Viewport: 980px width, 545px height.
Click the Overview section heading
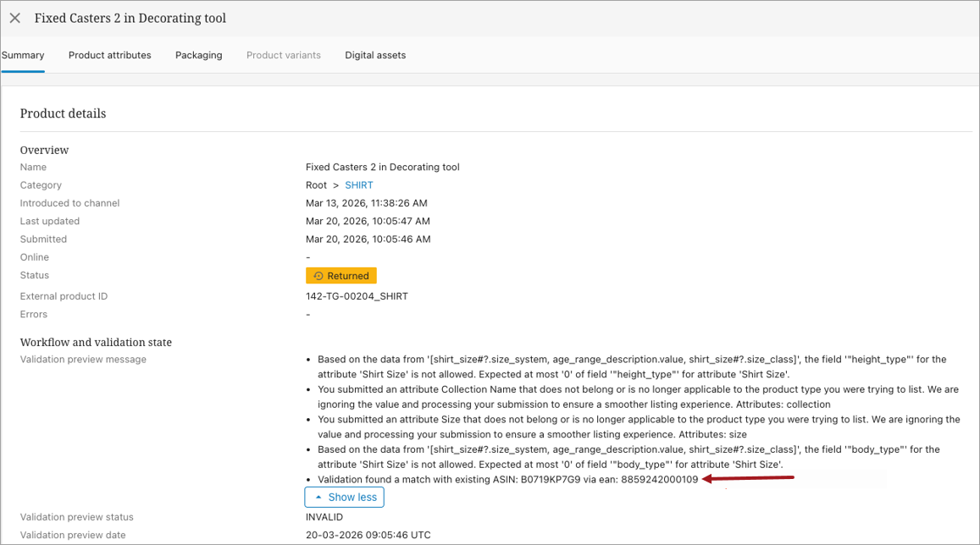pyautogui.click(x=44, y=150)
